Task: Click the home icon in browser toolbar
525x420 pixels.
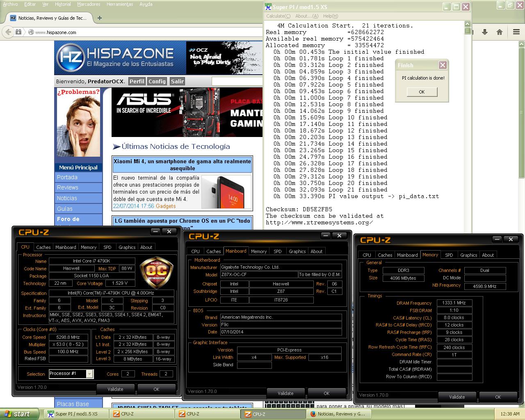Action: pyautogui.click(x=500, y=32)
